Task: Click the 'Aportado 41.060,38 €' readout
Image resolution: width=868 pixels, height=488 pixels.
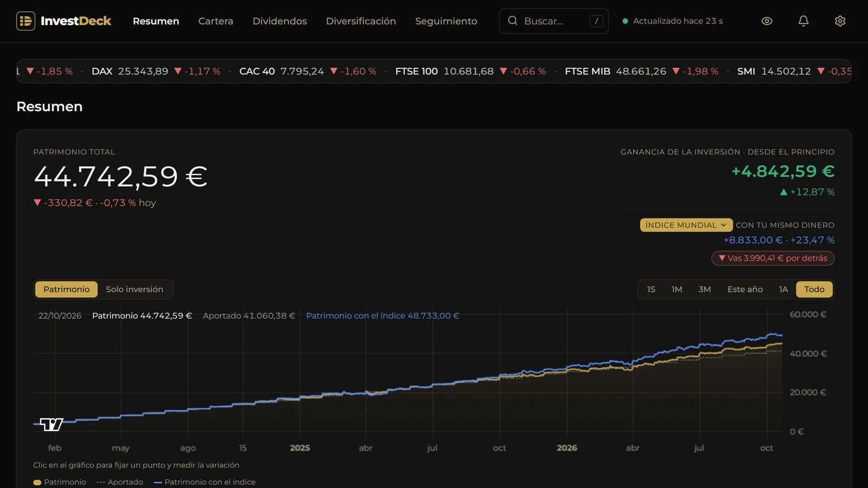Action: 249,316
